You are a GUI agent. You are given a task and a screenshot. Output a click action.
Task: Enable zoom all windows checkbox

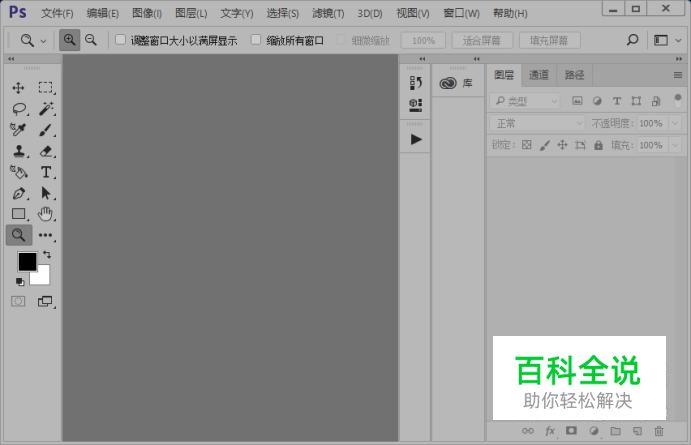point(256,40)
